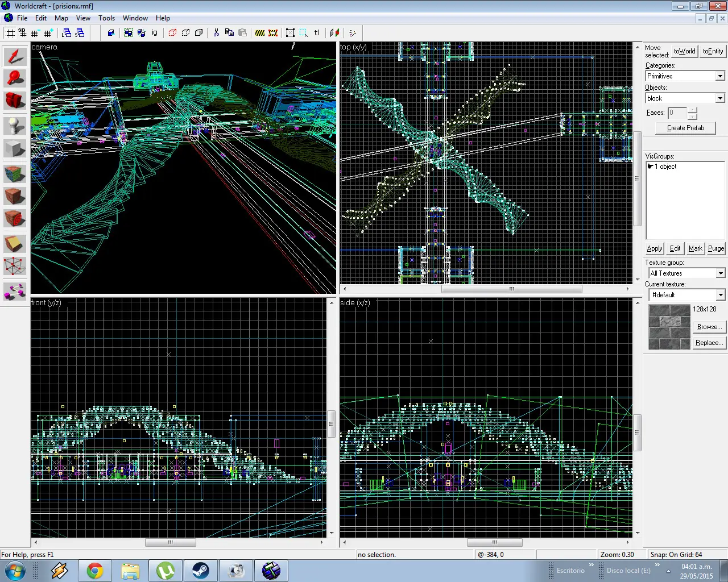This screenshot has height=582, width=728.
Task: Toggle the '1 object' VisGroup checkbox
Action: click(x=651, y=167)
